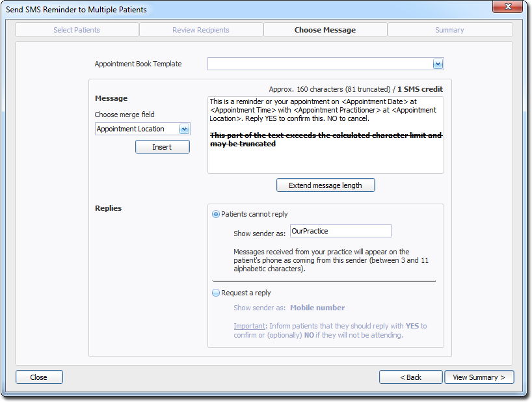
Task: Click the underlined Important link
Action: (x=249, y=326)
